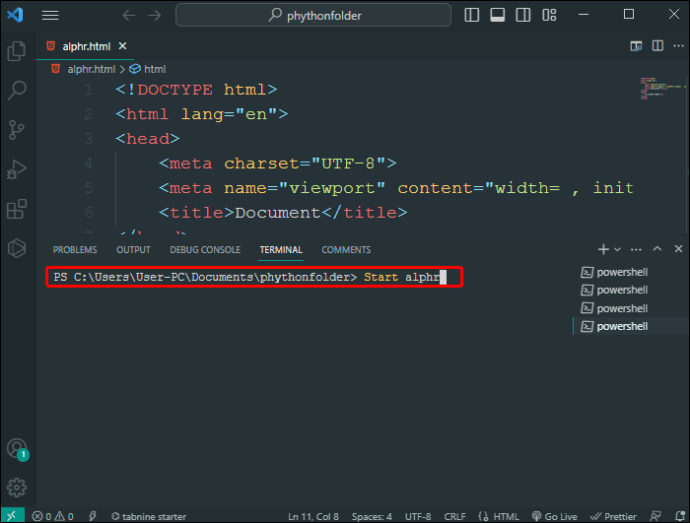Viewport: 690px width, 523px height.
Task: Open the Source Control view
Action: click(x=16, y=130)
